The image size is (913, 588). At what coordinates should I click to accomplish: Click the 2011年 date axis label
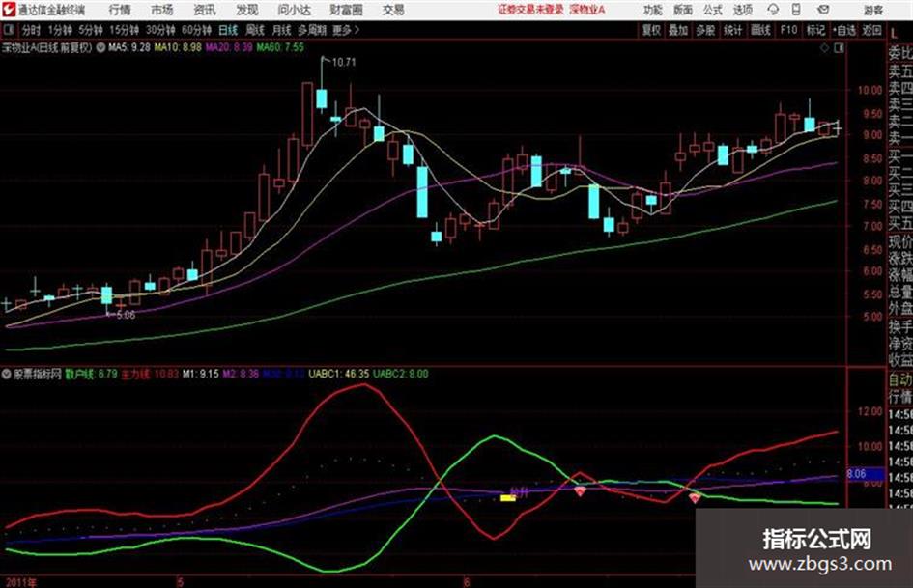19,582
